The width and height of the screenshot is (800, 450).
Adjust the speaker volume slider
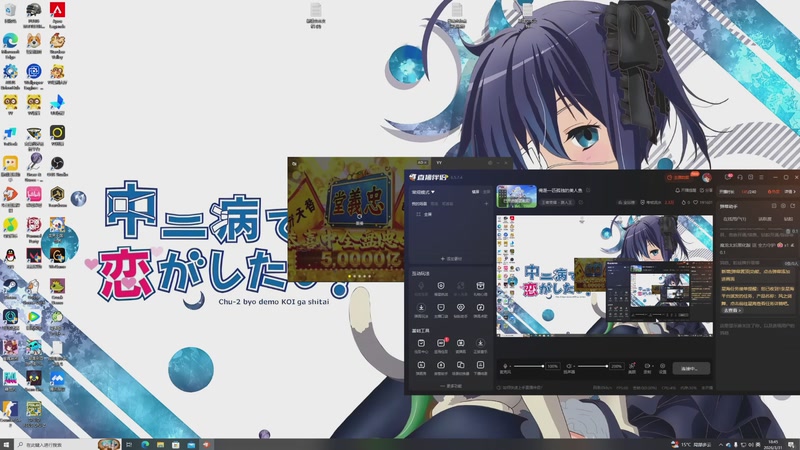click(x=592, y=366)
